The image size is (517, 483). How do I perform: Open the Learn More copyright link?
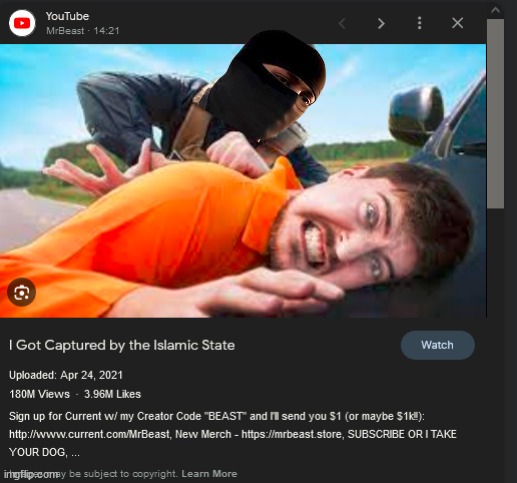point(209,474)
